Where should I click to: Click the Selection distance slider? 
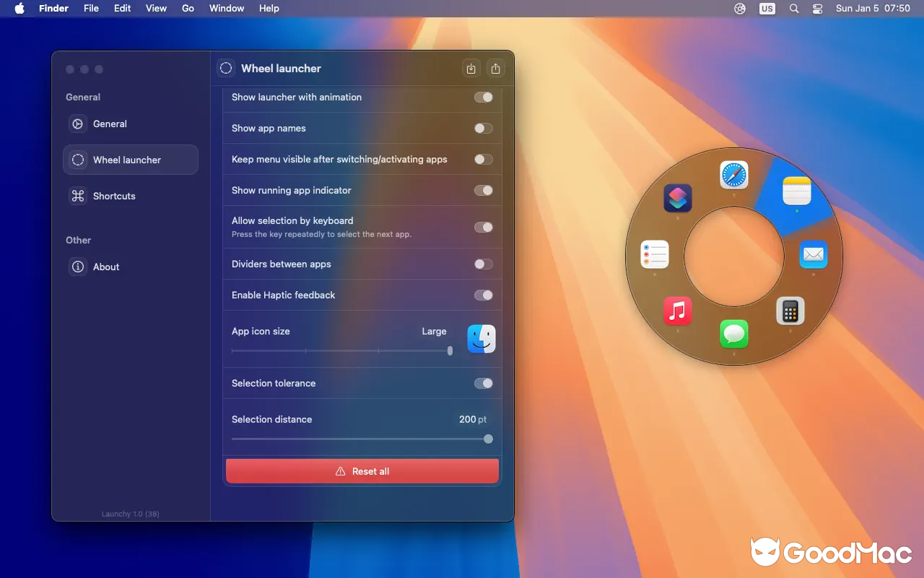(362, 439)
